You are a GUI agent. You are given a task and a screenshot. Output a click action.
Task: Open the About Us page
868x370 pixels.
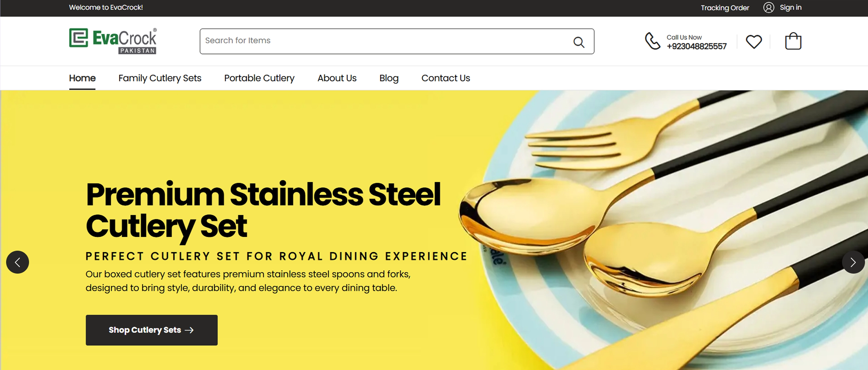pyautogui.click(x=337, y=78)
